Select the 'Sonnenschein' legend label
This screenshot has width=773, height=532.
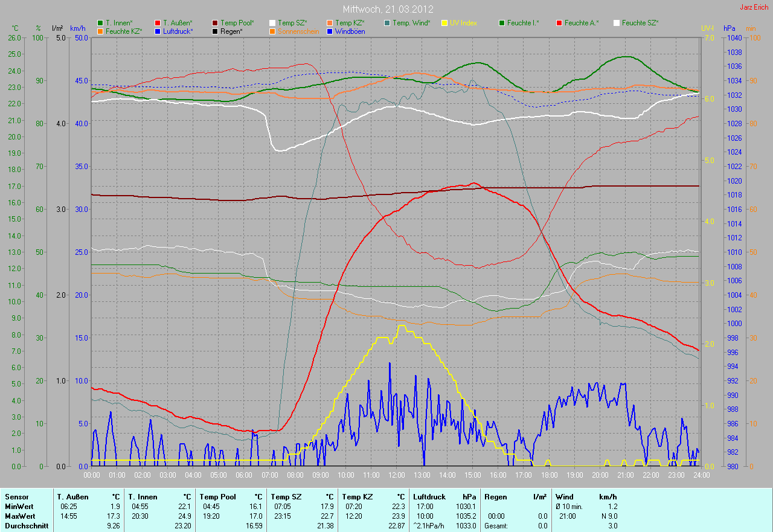click(x=298, y=31)
